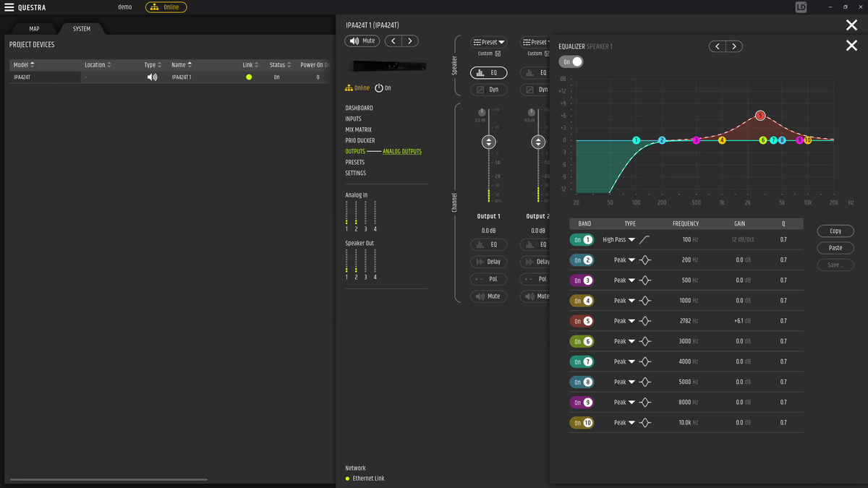The image size is (868, 488).
Task: Click the Mute button below the device title
Action: [x=362, y=41]
